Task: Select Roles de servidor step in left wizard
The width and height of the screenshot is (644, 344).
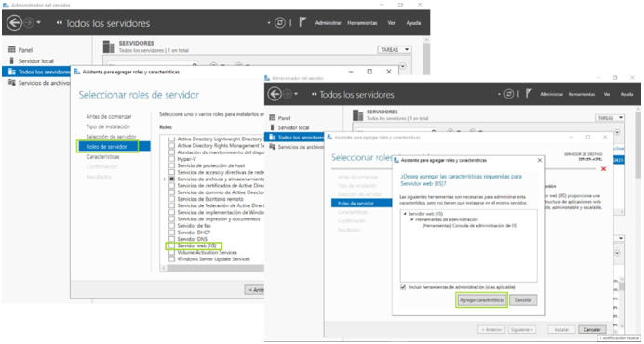Action: pyautogui.click(x=114, y=147)
